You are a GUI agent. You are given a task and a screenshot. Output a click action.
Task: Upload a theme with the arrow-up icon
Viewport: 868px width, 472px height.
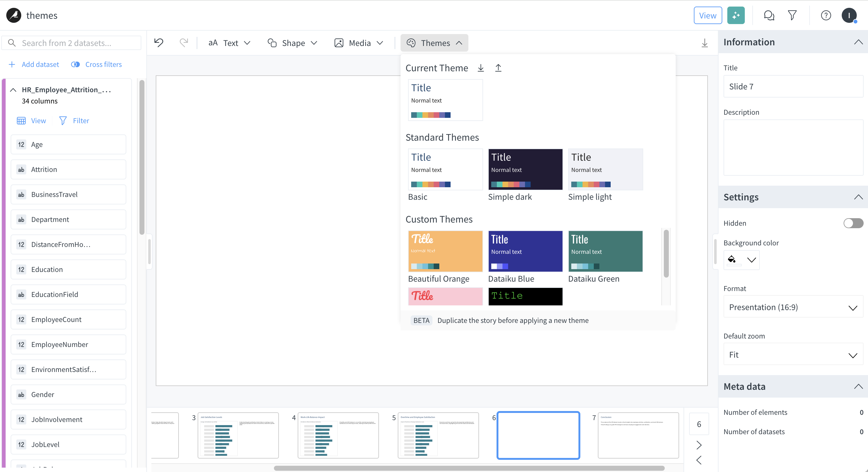tap(498, 68)
